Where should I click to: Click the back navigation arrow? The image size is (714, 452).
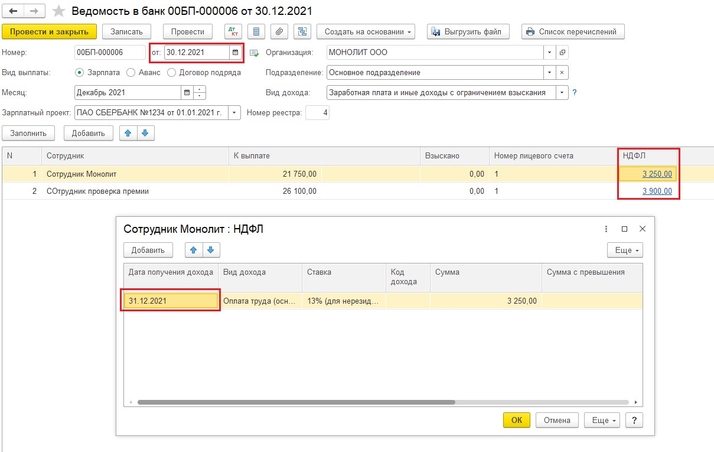pos(11,11)
